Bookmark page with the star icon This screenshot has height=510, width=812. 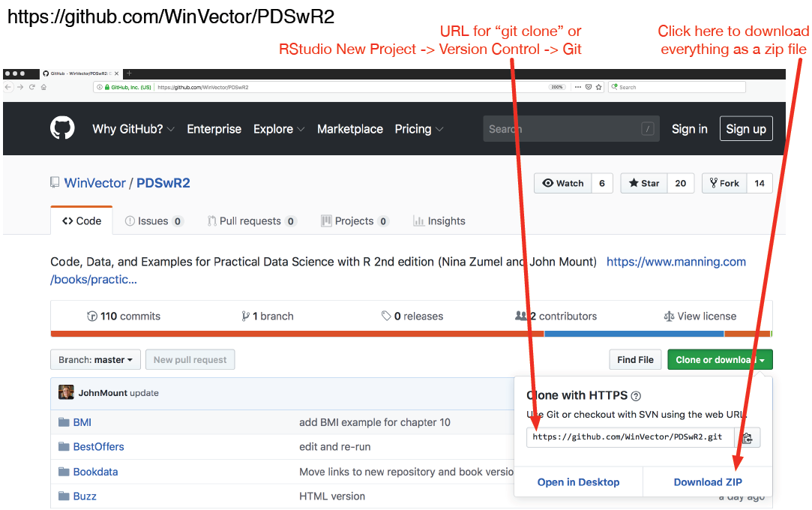[x=598, y=87]
